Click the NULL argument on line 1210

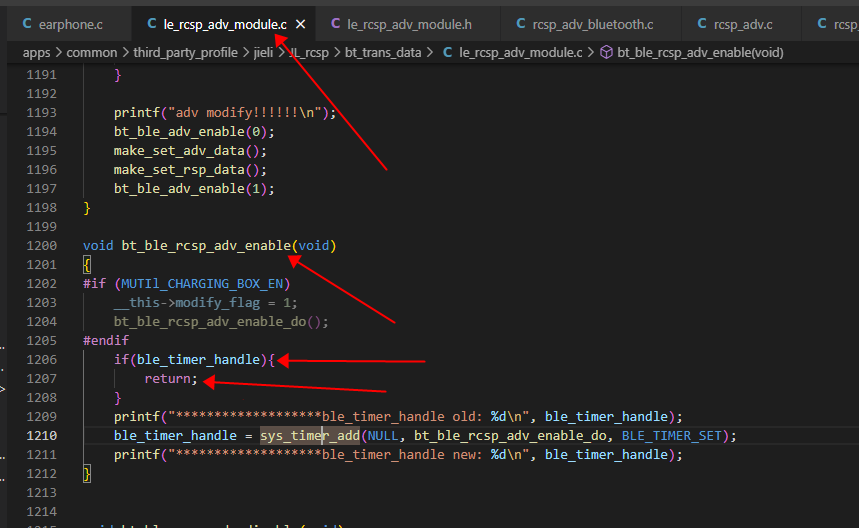click(383, 435)
